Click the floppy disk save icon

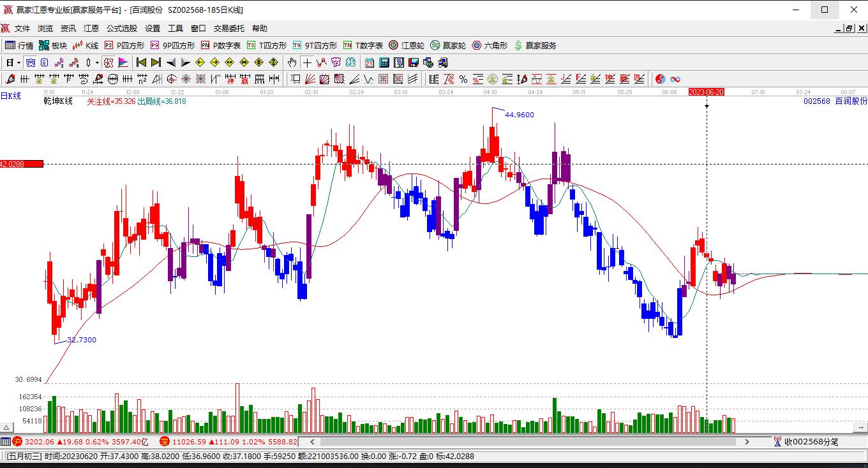click(413, 62)
